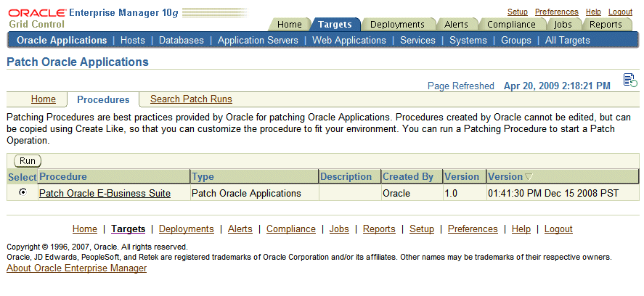Click footer Targets link
Screen dimensions: 644x296
(x=128, y=229)
